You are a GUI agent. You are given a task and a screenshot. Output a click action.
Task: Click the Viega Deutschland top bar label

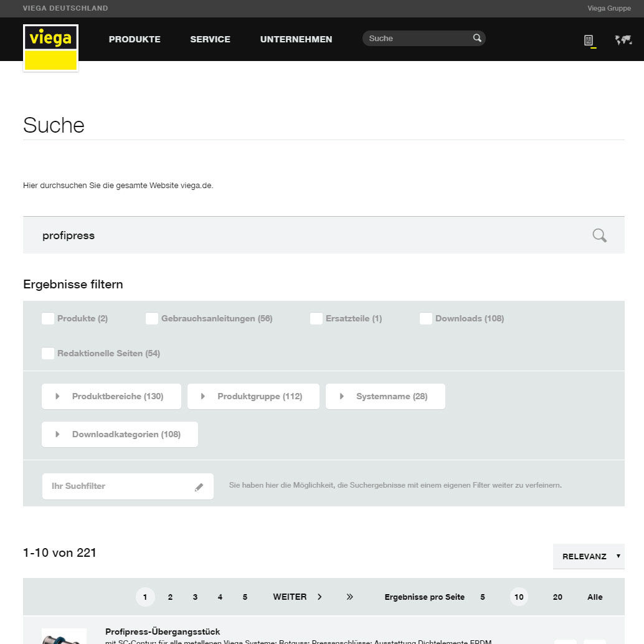coord(65,8)
